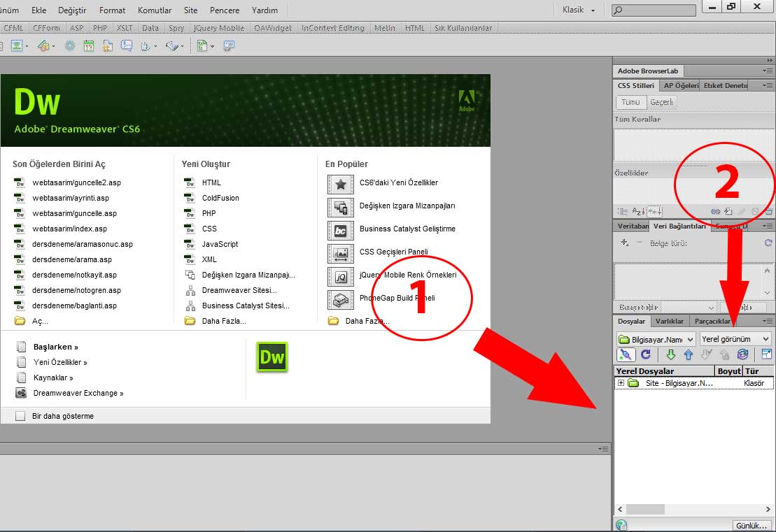The image size is (776, 532).
Task: Click the tag chooser toolbar icon
Action: (228, 46)
